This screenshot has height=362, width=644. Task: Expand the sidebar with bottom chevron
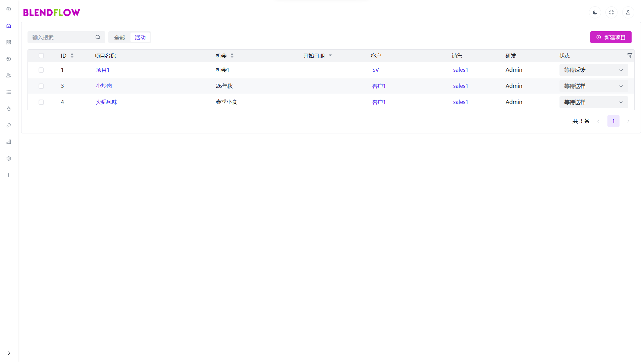(x=9, y=353)
